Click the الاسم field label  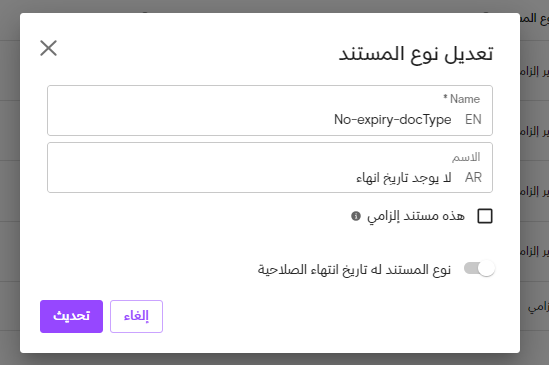(x=466, y=157)
